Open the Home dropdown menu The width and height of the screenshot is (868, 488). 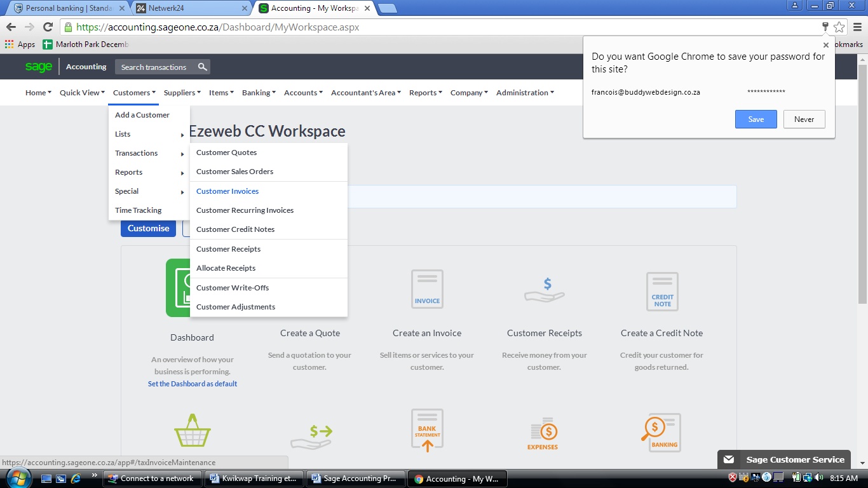click(38, 93)
